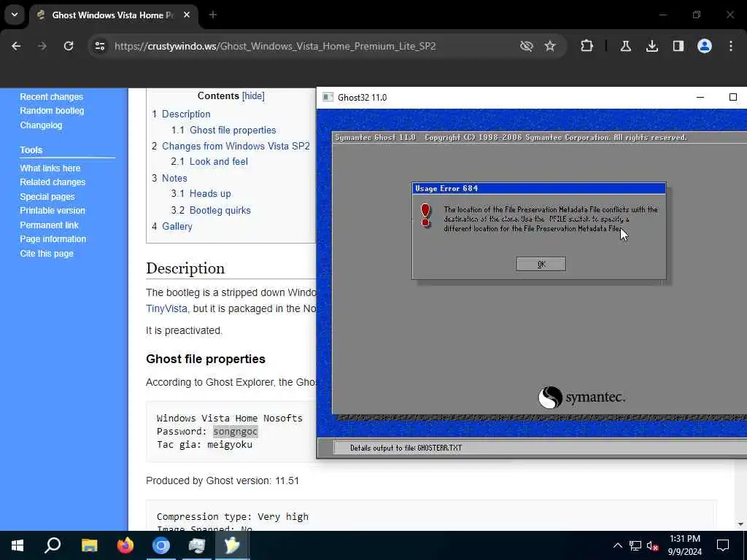Open Printable version link

pyautogui.click(x=53, y=211)
